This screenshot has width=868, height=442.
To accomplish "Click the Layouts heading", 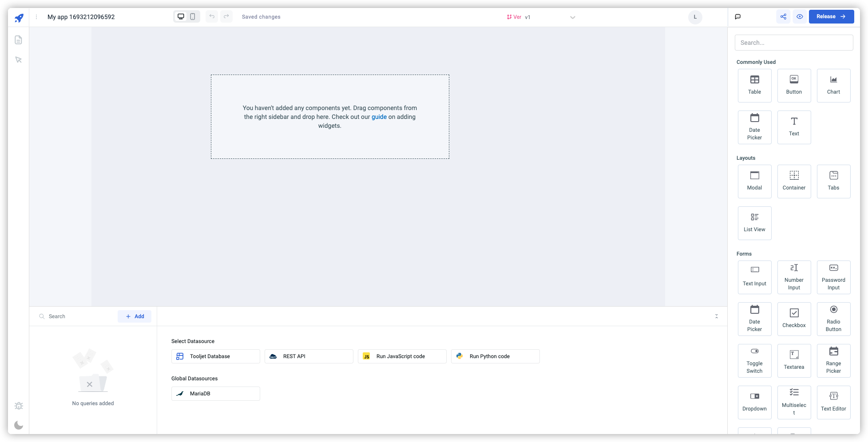I will pos(745,158).
